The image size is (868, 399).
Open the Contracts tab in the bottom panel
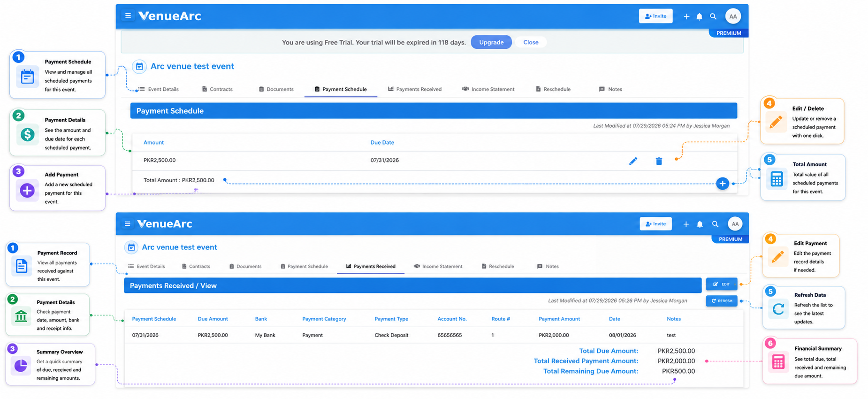click(196, 266)
